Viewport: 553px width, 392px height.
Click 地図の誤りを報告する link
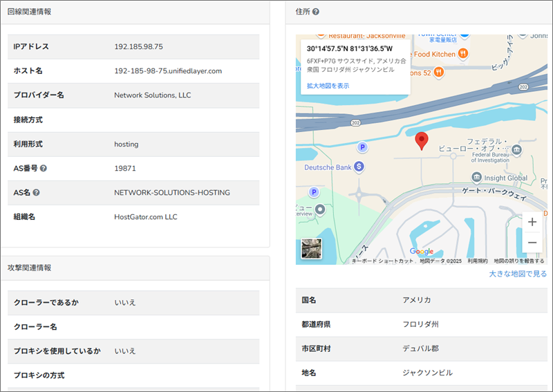519,261
